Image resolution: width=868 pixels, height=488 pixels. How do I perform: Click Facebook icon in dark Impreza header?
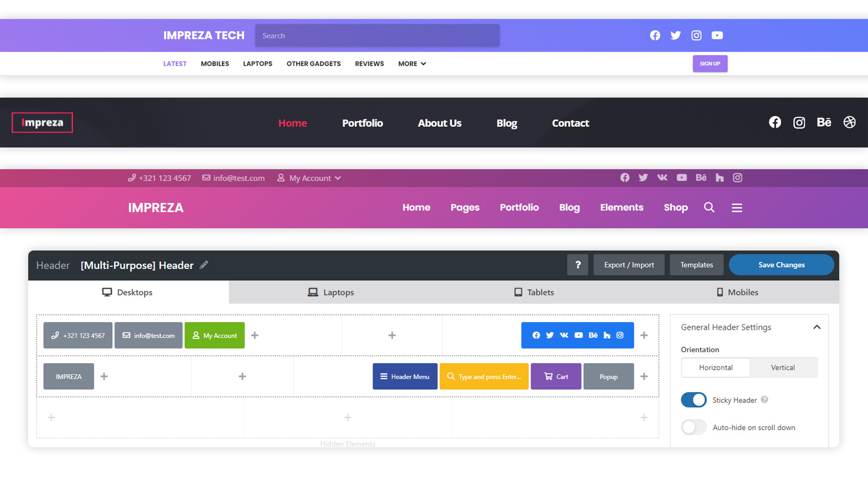(775, 123)
